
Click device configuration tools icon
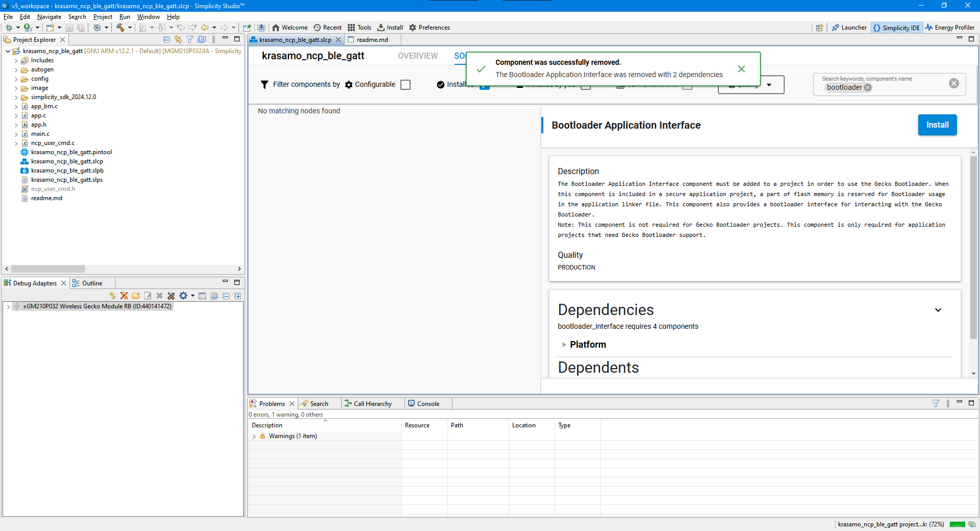point(171,296)
